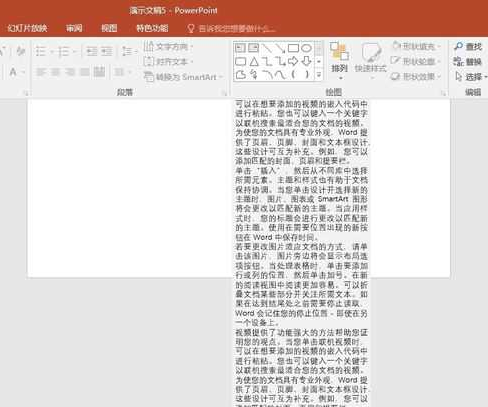Select the oval shape in shapes gallery
Viewport: 488px width, 407px height.
click(x=306, y=48)
